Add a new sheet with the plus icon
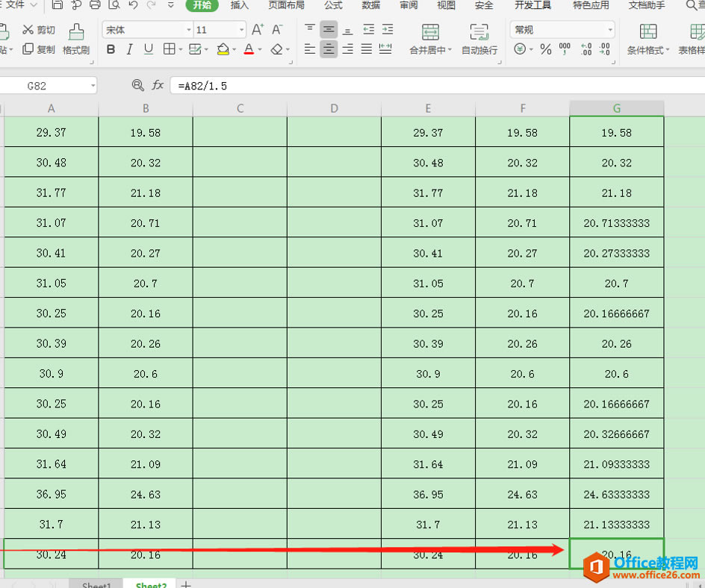This screenshot has width=705, height=588. coord(186,584)
